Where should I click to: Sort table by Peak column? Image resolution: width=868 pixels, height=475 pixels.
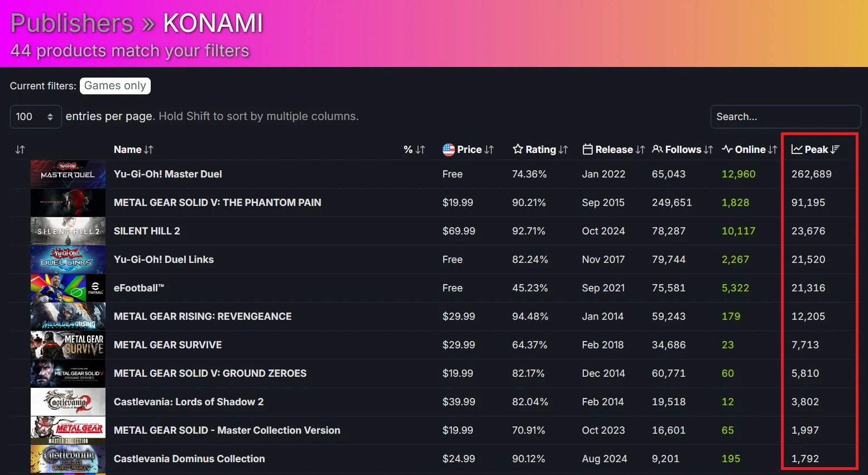tap(816, 150)
